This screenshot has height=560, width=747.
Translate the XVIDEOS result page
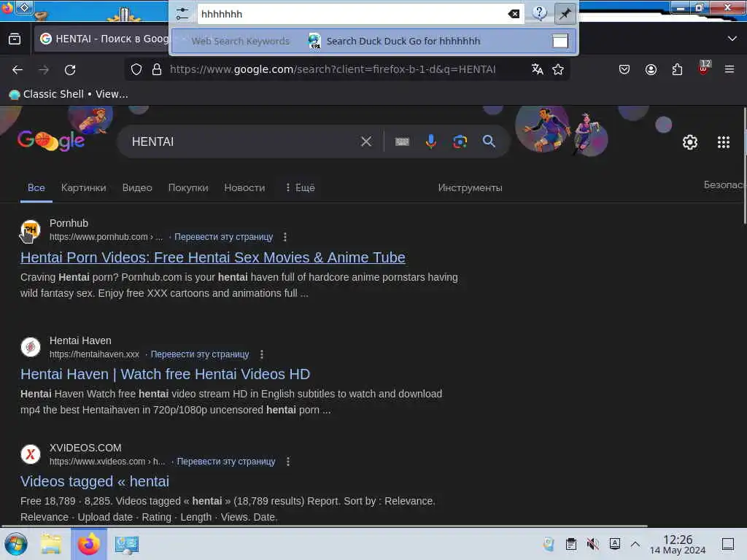click(226, 462)
